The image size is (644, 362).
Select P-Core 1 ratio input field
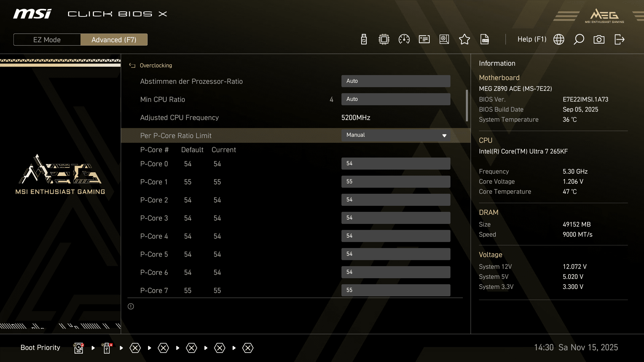(396, 182)
